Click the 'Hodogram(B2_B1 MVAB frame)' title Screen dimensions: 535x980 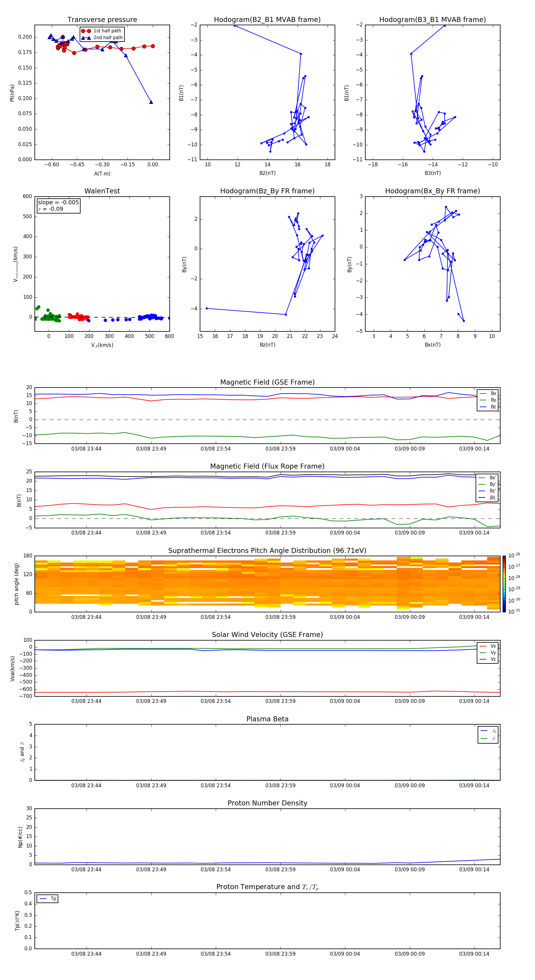(267, 19)
